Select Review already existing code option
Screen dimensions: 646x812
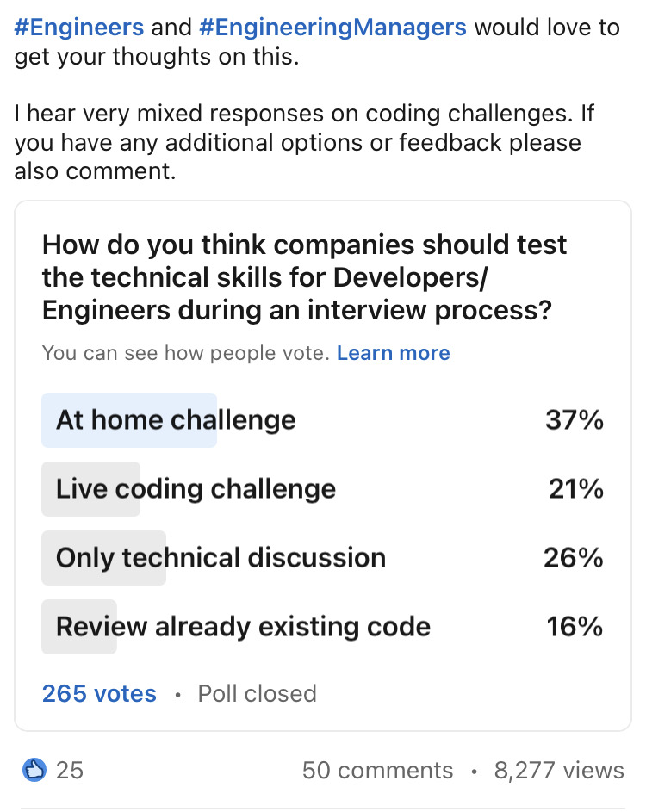323,627
